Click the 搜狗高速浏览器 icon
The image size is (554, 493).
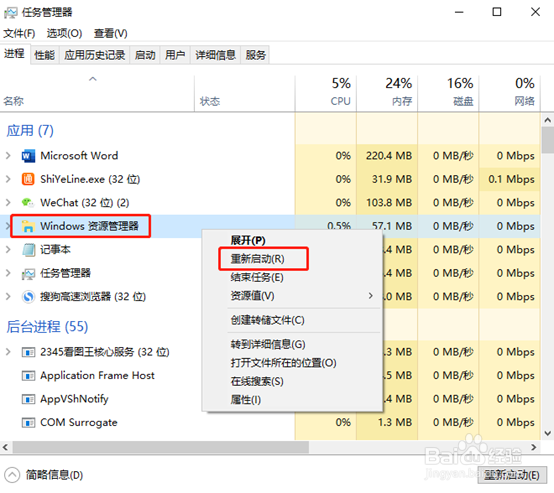pyautogui.click(x=28, y=297)
